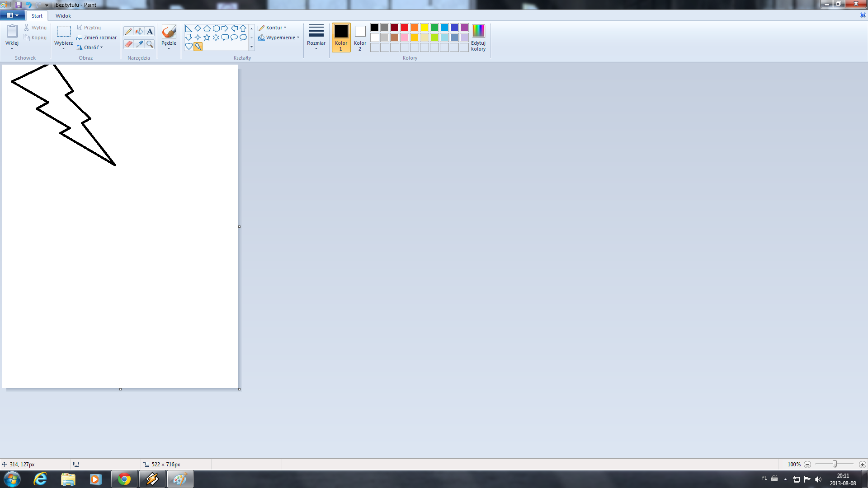Viewport: 868px width, 488px height.
Task: Choose the left arrow shape
Action: click(x=234, y=28)
